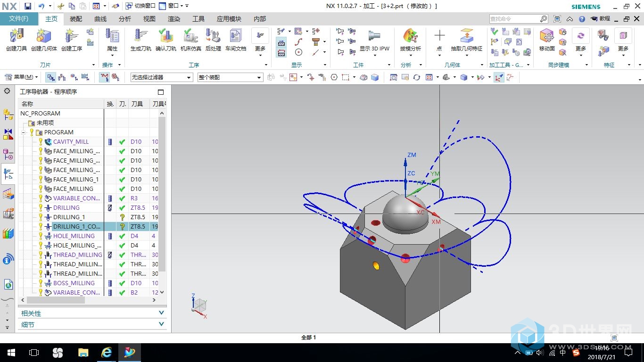Select the NC_PROGRAM root node
Image resolution: width=644 pixels, height=362 pixels.
pos(40,113)
